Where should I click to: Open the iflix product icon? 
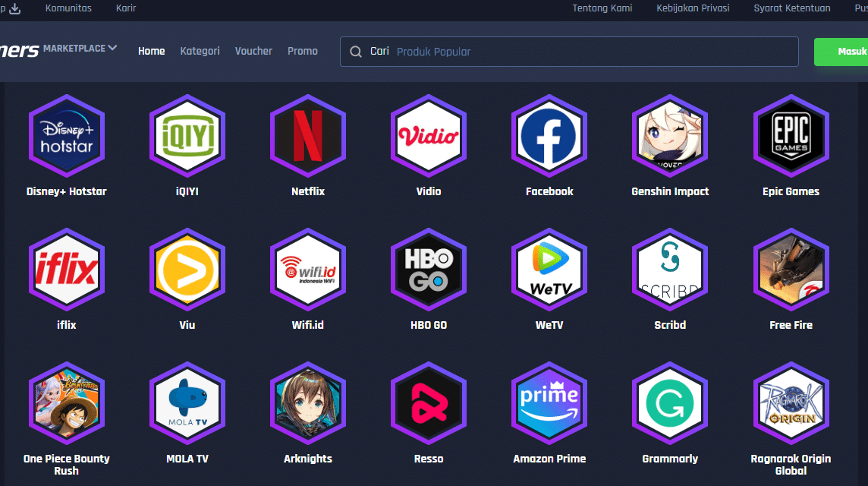[x=67, y=270]
